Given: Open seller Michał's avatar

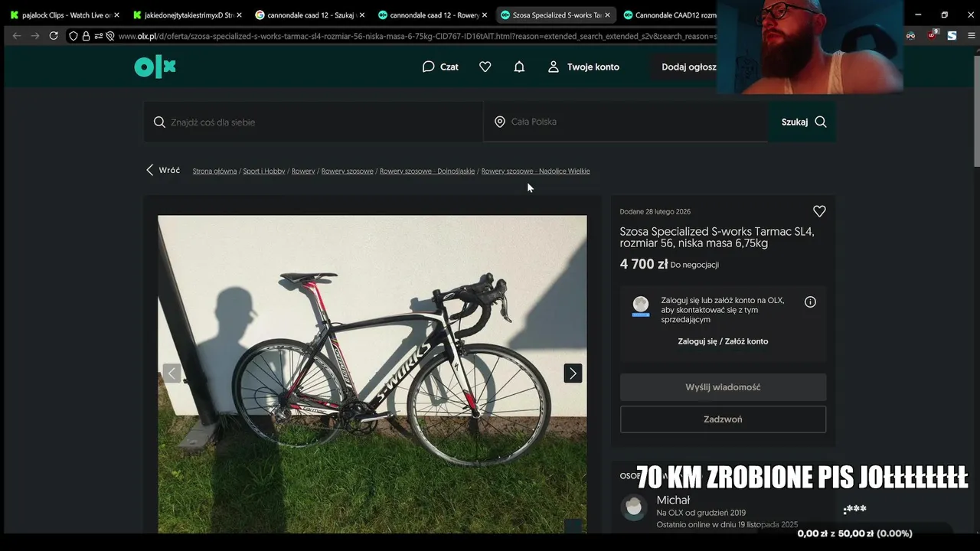Looking at the screenshot, I should pos(634,507).
